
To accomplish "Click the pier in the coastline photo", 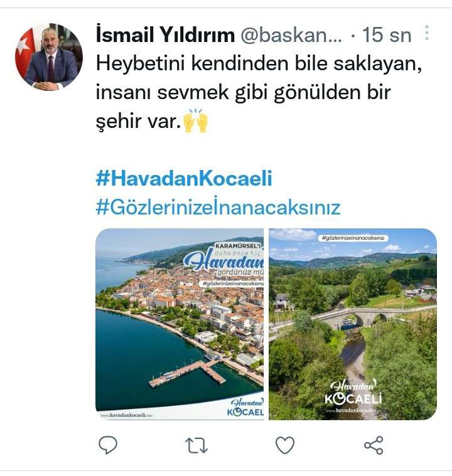I will pyautogui.click(x=188, y=373).
